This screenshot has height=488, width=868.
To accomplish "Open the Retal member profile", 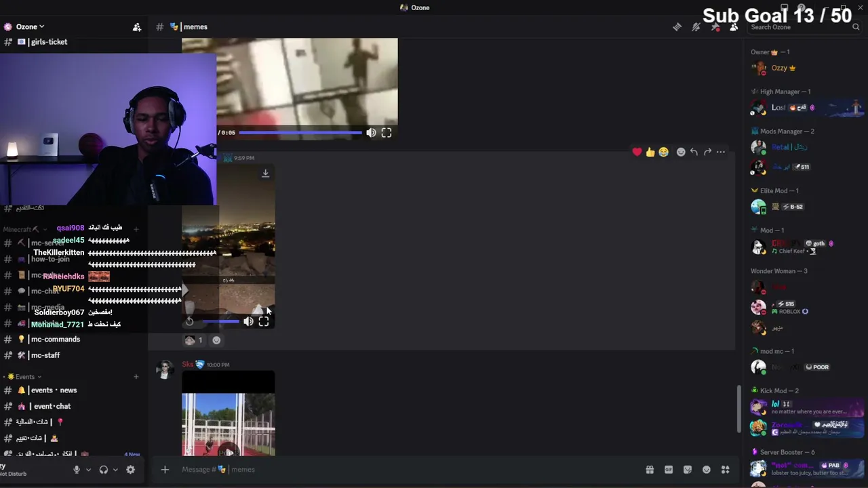I will pos(807,147).
